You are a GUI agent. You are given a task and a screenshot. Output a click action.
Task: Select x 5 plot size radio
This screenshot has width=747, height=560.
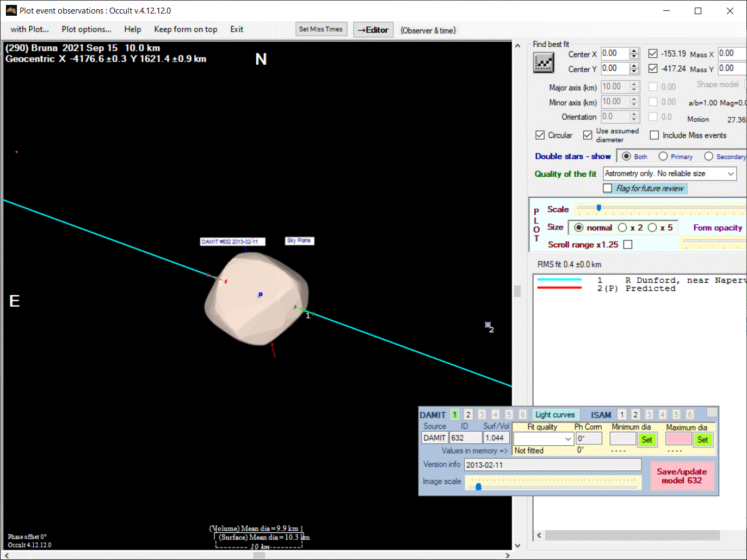(652, 227)
